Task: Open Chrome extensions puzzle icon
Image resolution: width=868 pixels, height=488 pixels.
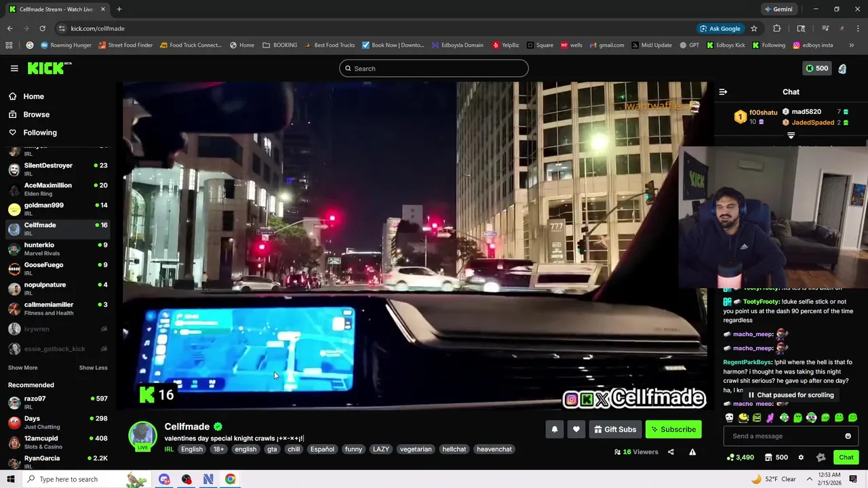Action: pos(776,28)
